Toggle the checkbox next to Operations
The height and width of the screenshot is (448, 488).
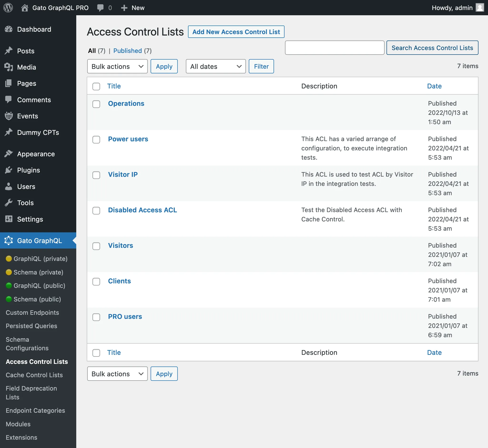97,104
